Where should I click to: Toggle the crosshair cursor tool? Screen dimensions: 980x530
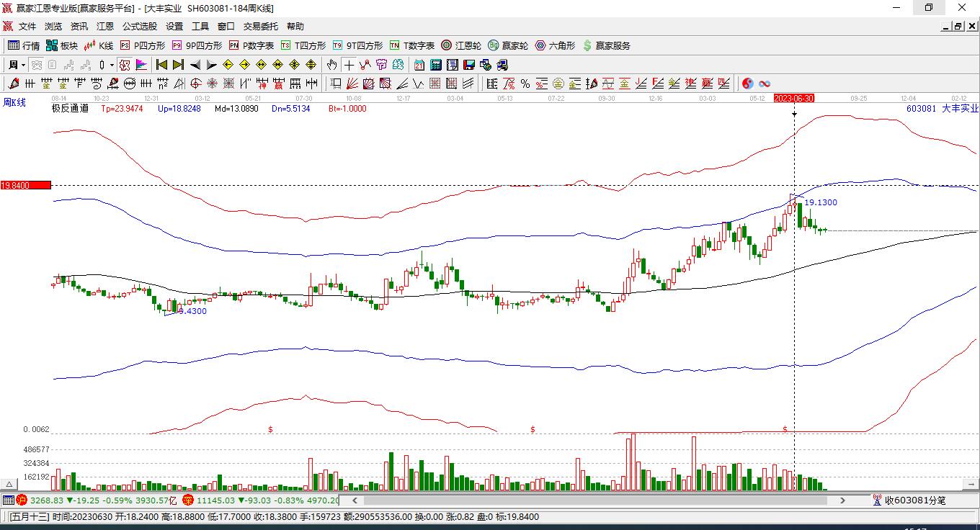[x=349, y=65]
